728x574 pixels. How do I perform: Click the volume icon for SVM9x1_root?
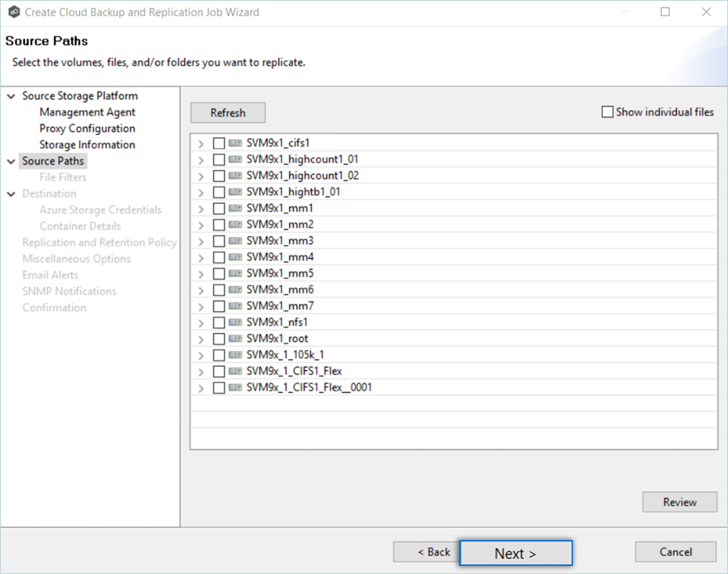236,339
